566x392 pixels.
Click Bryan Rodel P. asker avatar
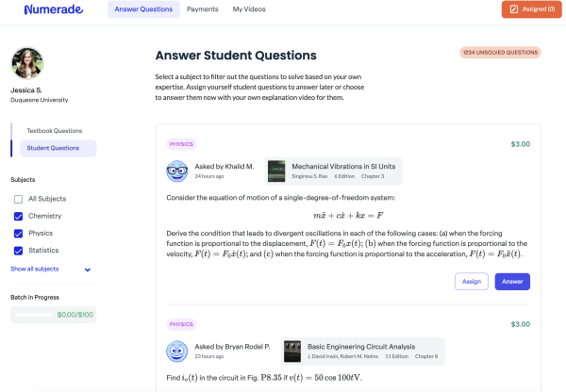pos(177,351)
